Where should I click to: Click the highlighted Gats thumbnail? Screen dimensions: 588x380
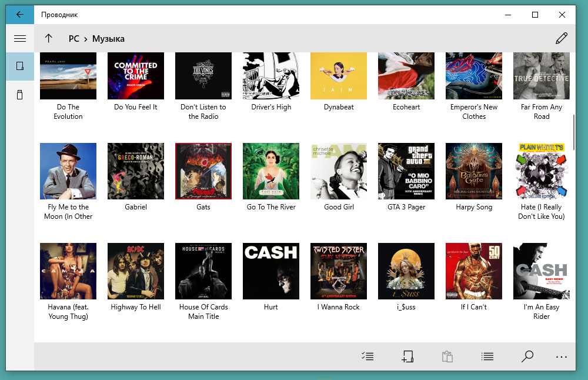pos(203,171)
